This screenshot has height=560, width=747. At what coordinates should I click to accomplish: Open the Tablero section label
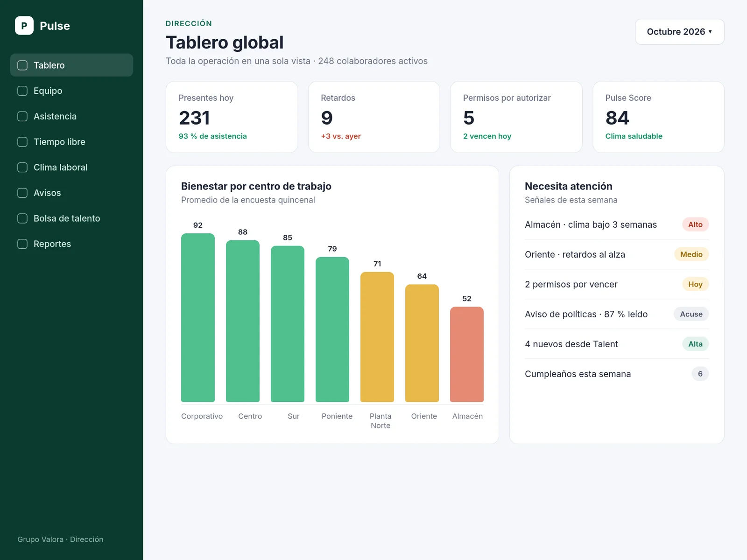click(49, 65)
